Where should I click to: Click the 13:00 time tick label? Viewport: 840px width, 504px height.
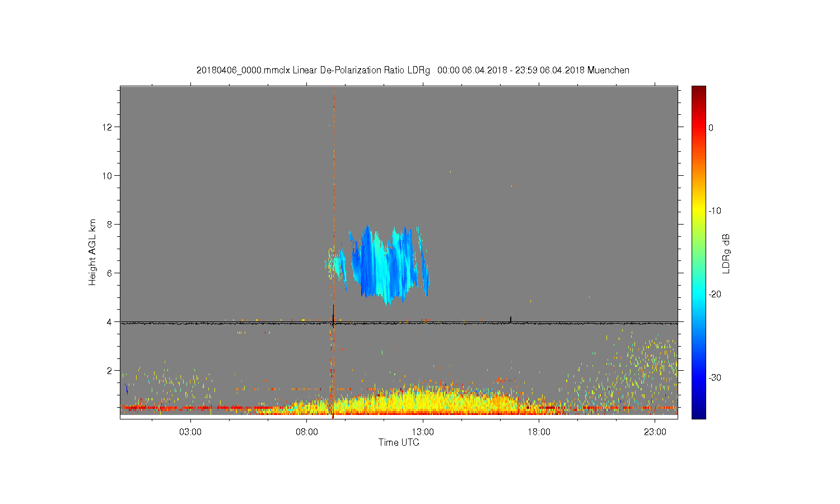click(x=423, y=432)
